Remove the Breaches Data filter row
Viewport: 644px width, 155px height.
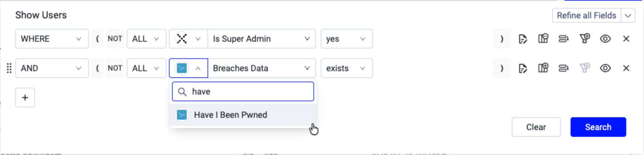(x=626, y=68)
